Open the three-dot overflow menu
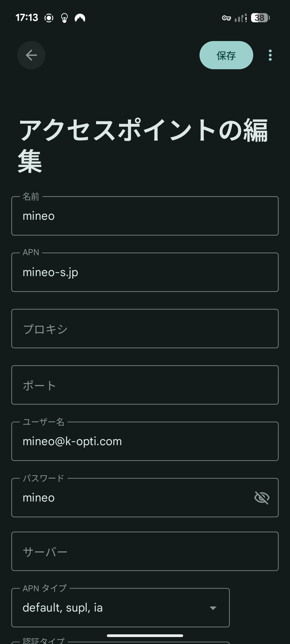Image resolution: width=290 pixels, height=644 pixels. 270,55
